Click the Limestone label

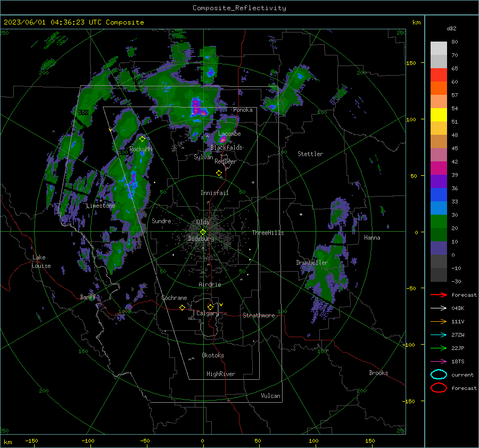(101, 206)
